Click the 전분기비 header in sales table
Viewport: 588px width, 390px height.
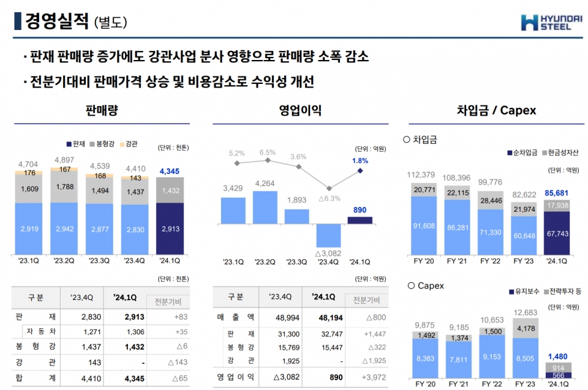[x=168, y=301]
